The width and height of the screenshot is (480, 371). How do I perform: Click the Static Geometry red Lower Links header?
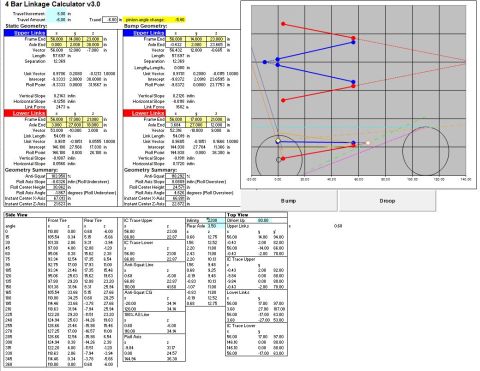pyautogui.click(x=25, y=113)
